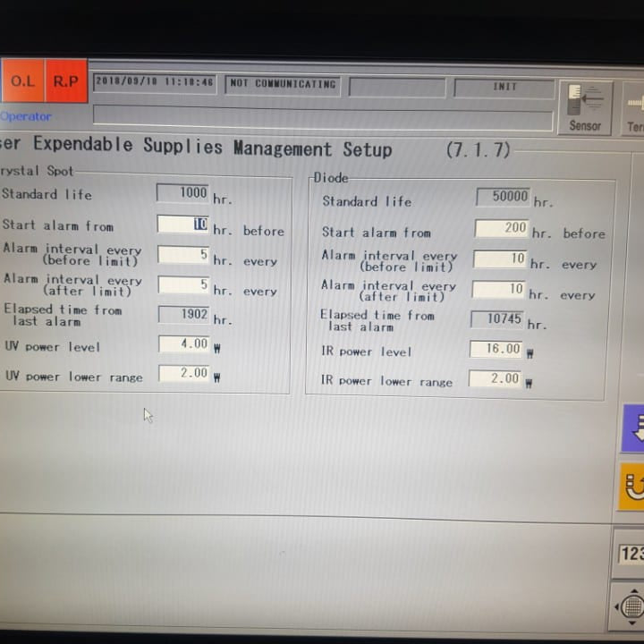644x644 pixels.
Task: Select Crystal Spot Start alarm from field
Action: click(x=183, y=225)
